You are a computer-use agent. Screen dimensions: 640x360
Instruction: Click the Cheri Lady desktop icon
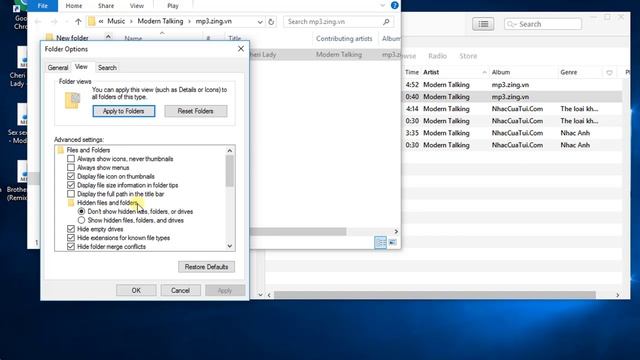pyautogui.click(x=18, y=67)
